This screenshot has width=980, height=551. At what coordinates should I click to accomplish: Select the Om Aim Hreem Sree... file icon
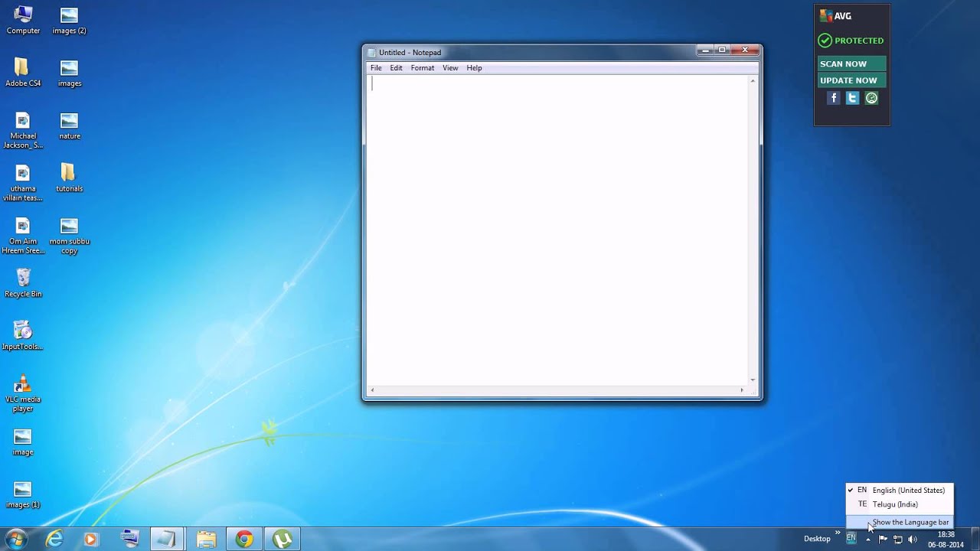tap(23, 236)
